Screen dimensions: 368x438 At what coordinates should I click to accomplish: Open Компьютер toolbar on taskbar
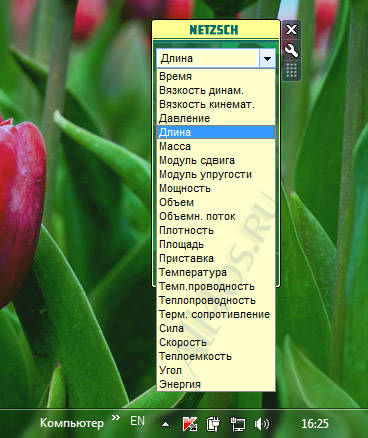point(72,423)
